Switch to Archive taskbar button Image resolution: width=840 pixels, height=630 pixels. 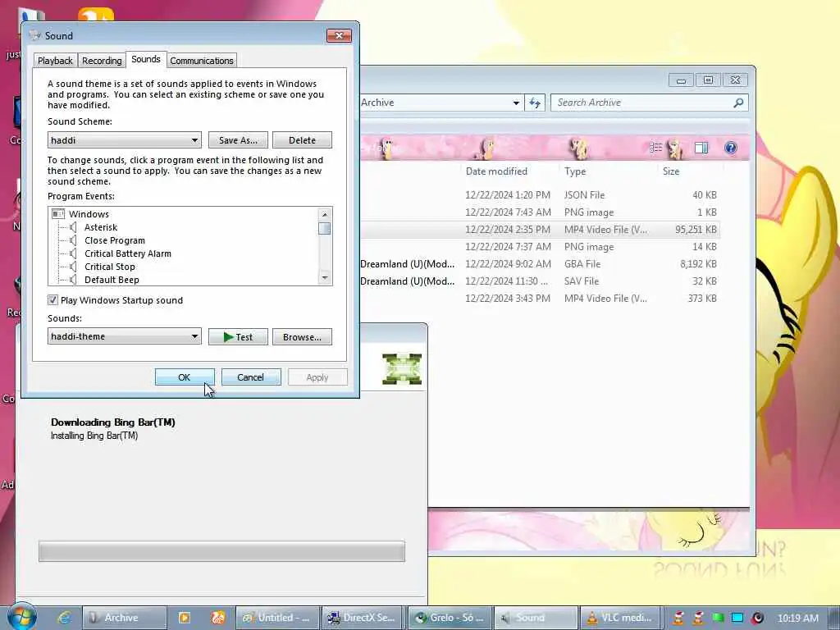(125, 618)
